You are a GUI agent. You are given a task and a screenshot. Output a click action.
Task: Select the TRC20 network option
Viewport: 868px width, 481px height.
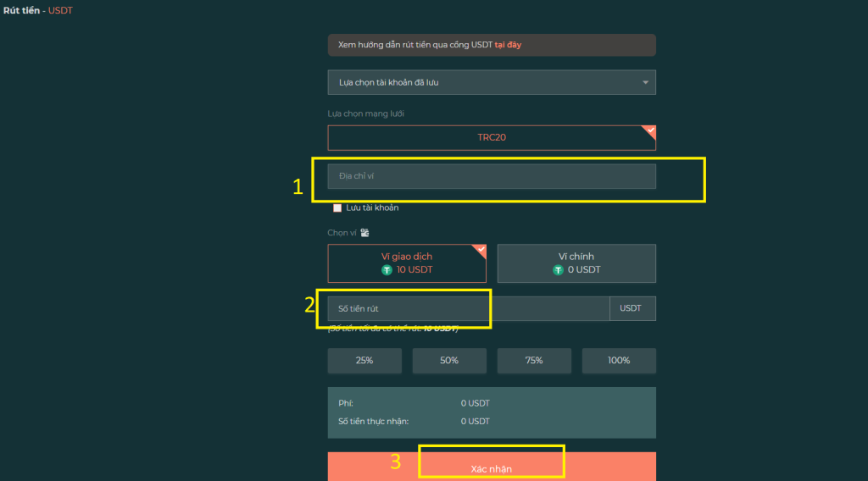tap(492, 137)
